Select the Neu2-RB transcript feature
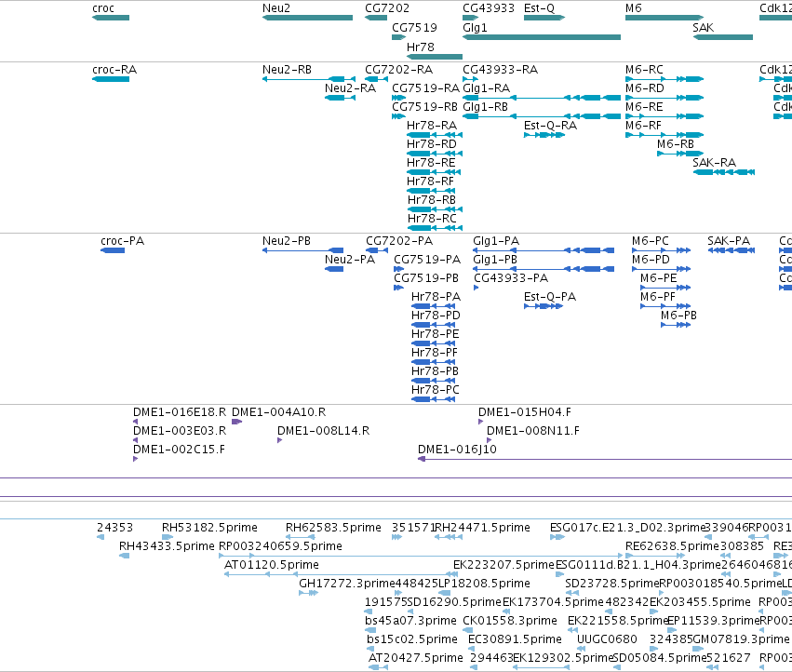 [x=309, y=79]
